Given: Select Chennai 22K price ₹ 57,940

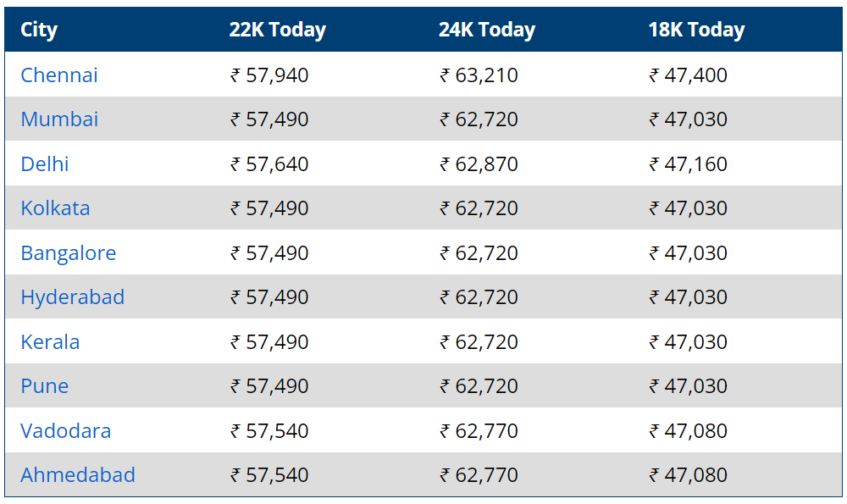Looking at the screenshot, I should click(x=269, y=75).
